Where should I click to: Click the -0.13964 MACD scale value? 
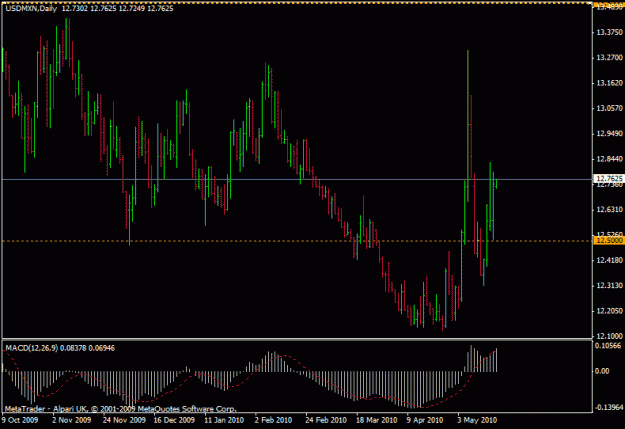tap(608, 407)
